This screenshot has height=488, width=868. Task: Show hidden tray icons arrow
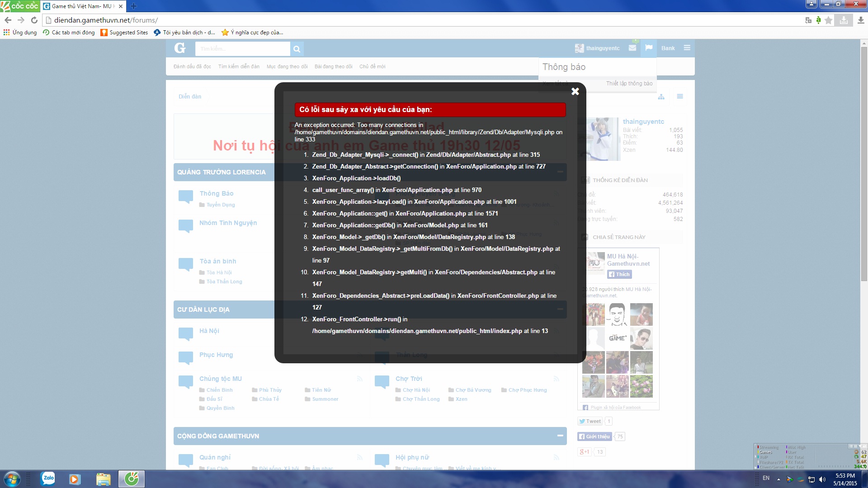pyautogui.click(x=778, y=479)
